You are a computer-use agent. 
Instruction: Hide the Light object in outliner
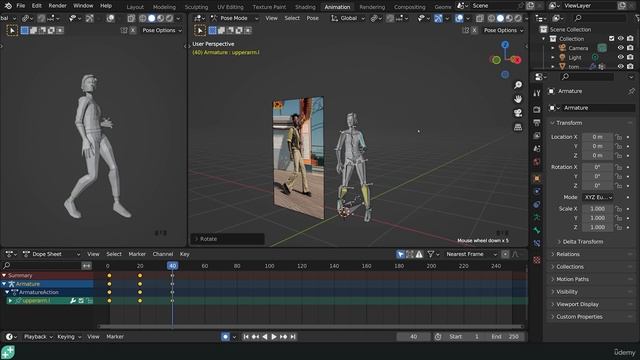[620, 57]
